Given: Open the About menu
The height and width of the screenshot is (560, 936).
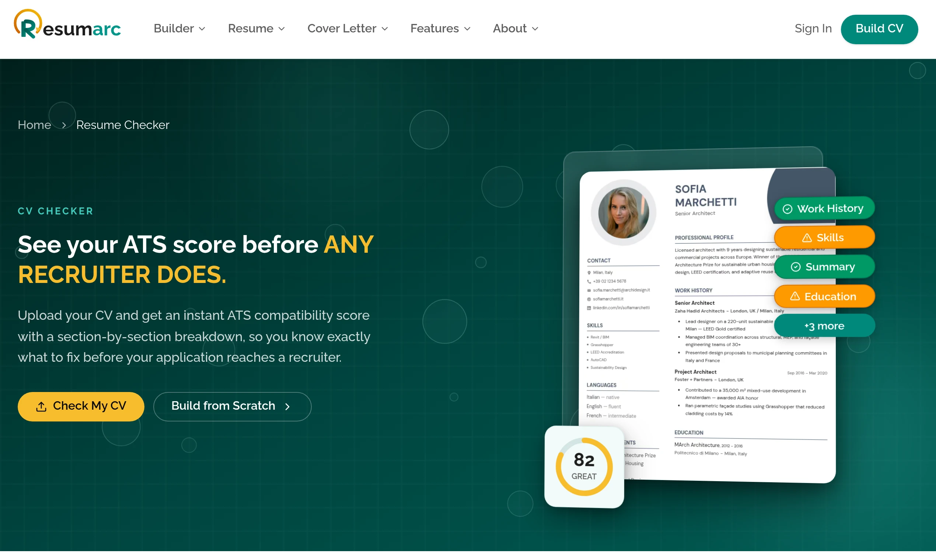Looking at the screenshot, I should (515, 29).
